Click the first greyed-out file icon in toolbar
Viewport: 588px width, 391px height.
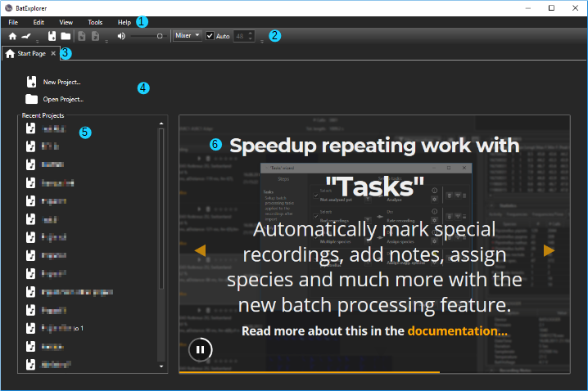(81, 36)
